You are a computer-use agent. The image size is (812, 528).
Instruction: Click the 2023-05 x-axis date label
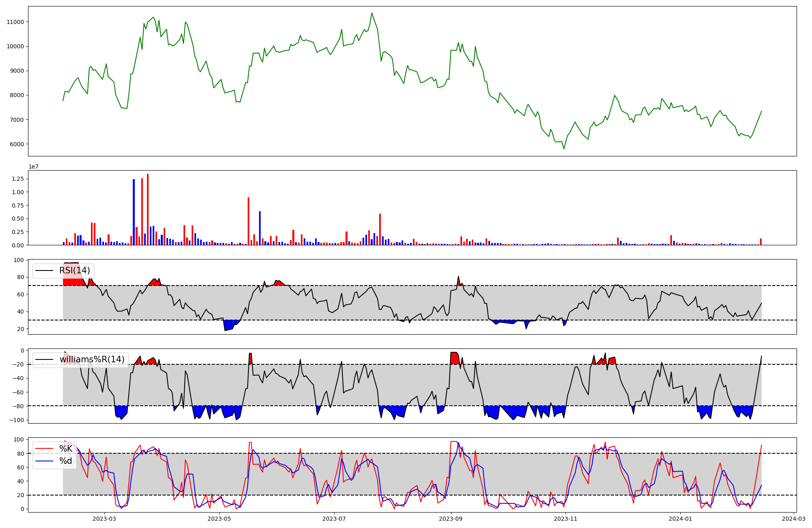click(x=219, y=518)
